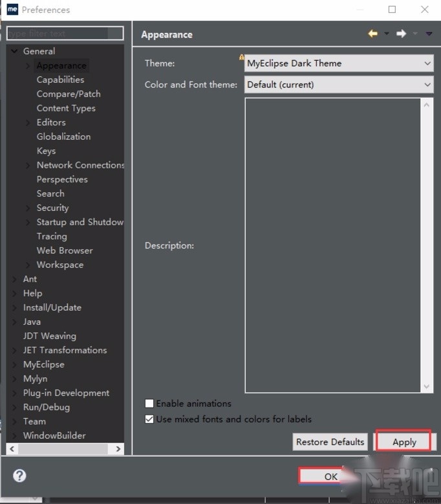441x504 pixels.
Task: Select Run/Debug in the tree
Action: 47,407
